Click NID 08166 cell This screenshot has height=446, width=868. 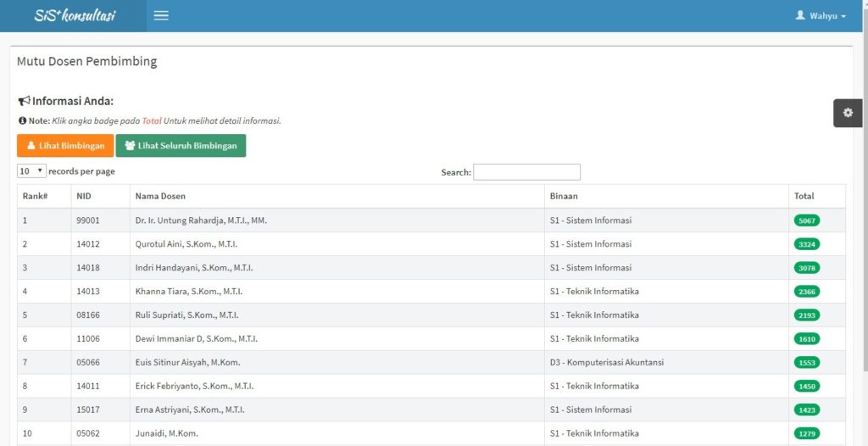pyautogui.click(x=100, y=315)
